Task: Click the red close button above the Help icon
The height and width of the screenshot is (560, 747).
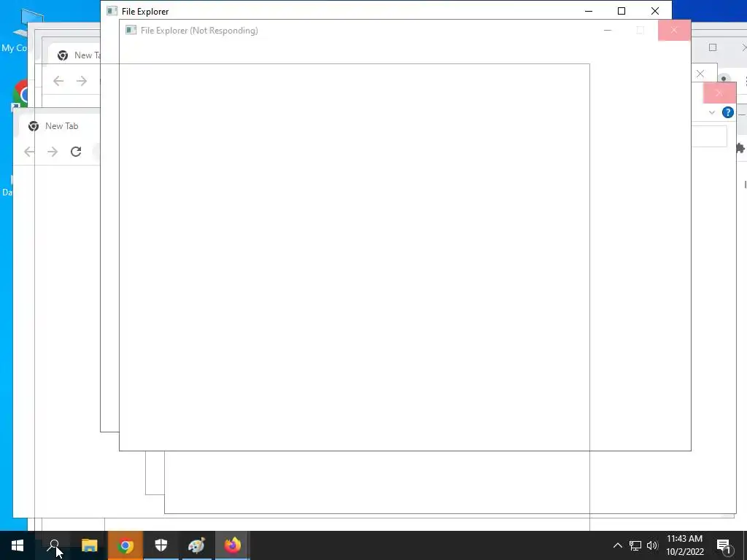Action: pos(719,93)
